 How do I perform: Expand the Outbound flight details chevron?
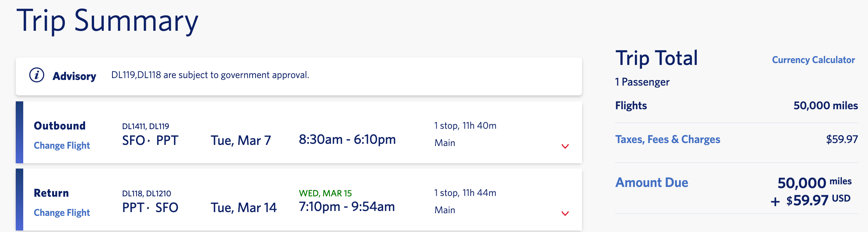coord(565,146)
